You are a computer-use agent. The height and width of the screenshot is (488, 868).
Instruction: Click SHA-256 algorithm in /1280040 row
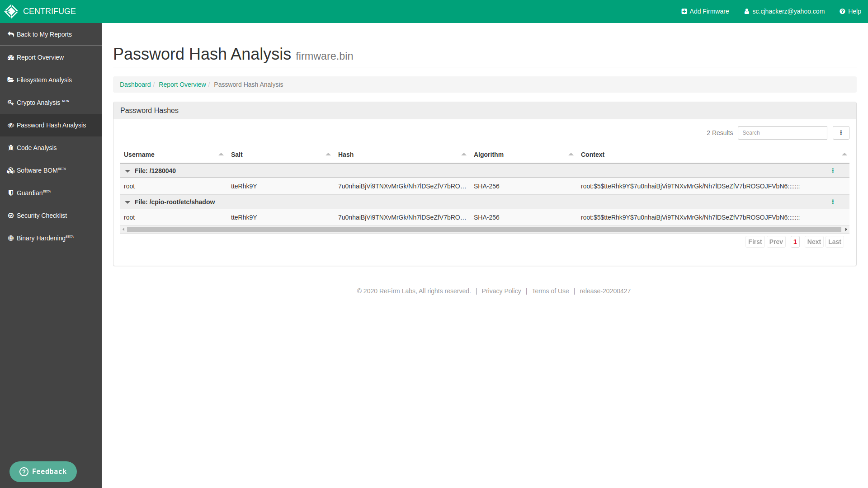[486, 186]
